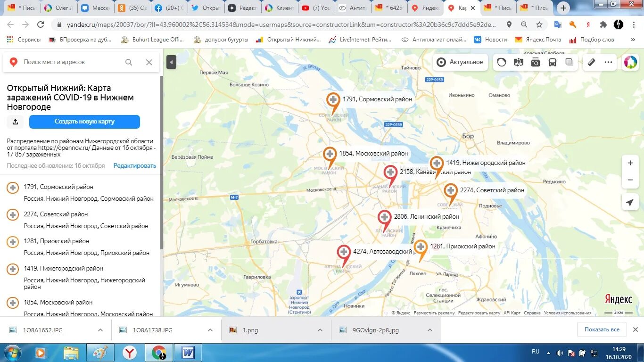Switch to the YouTube browser tab

(317, 8)
